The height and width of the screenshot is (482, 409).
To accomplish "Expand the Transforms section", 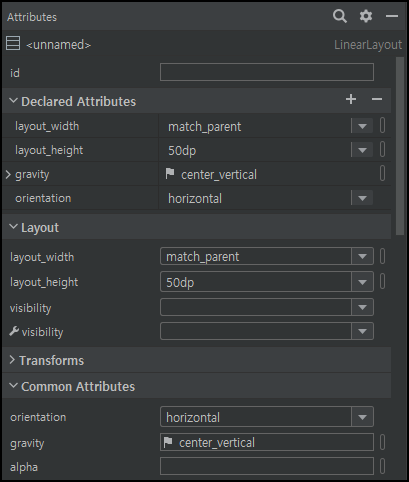I will point(12,360).
